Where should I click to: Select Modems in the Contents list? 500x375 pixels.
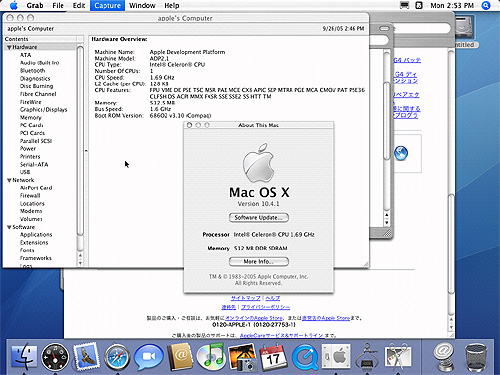[31, 211]
